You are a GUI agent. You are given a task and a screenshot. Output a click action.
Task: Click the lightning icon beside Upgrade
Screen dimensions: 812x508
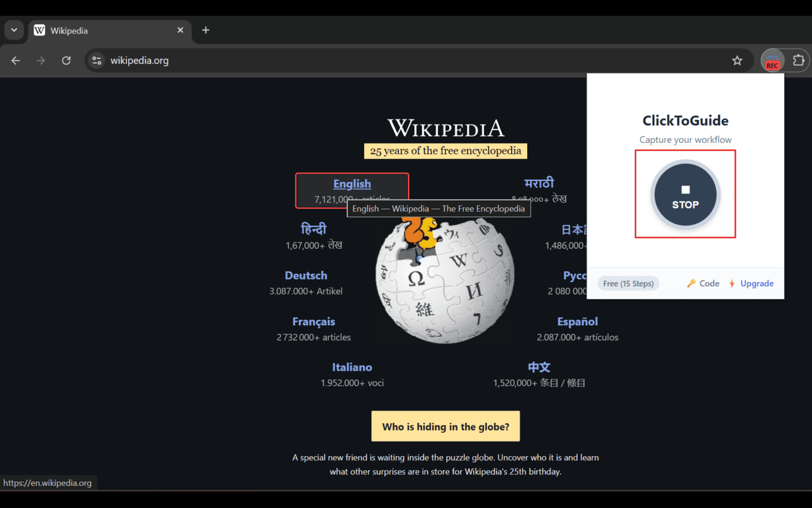tap(731, 283)
